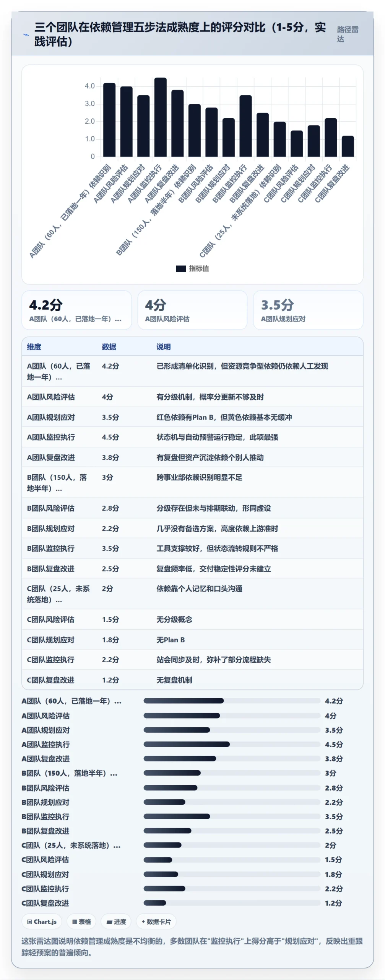Click the 1.0 y-axis label
Image resolution: width=385 pixels, height=980 pixels.
click(x=90, y=139)
